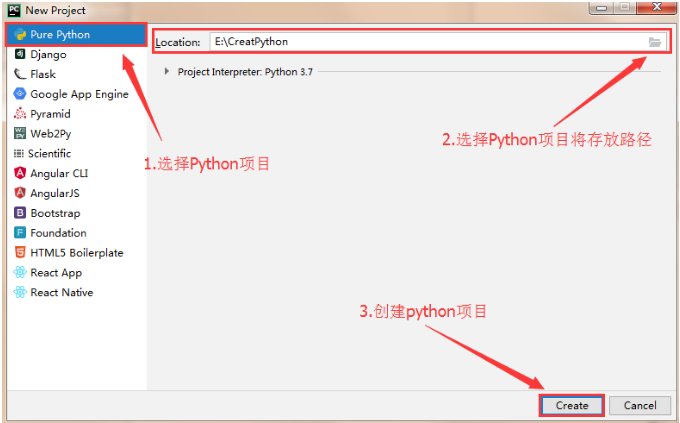Select Web2Py in the list

pyautogui.click(x=76, y=134)
